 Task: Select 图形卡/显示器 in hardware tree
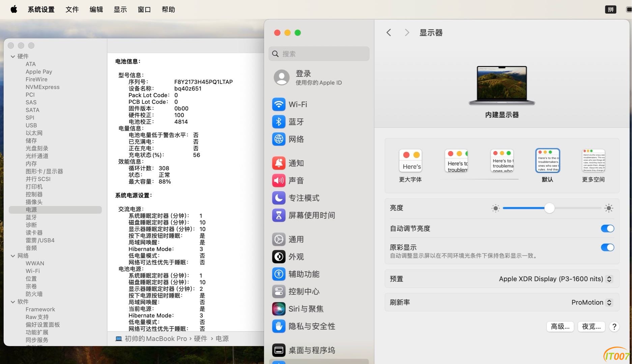44,171
